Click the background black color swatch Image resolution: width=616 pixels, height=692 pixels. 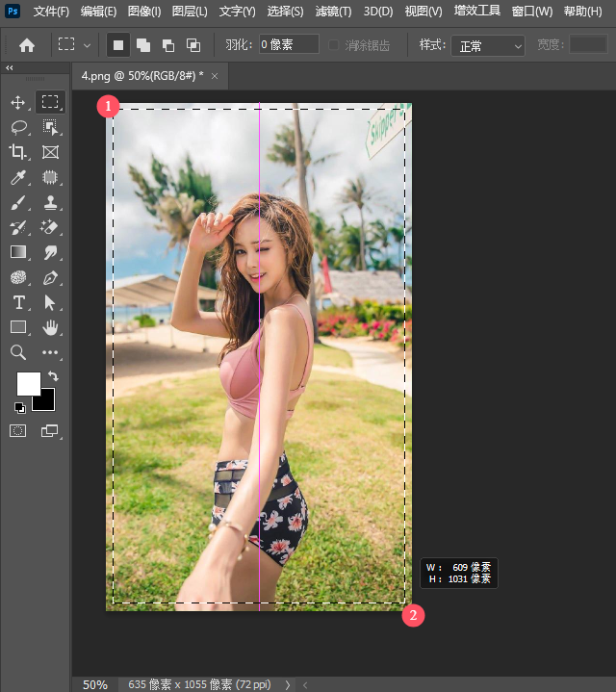click(x=46, y=401)
